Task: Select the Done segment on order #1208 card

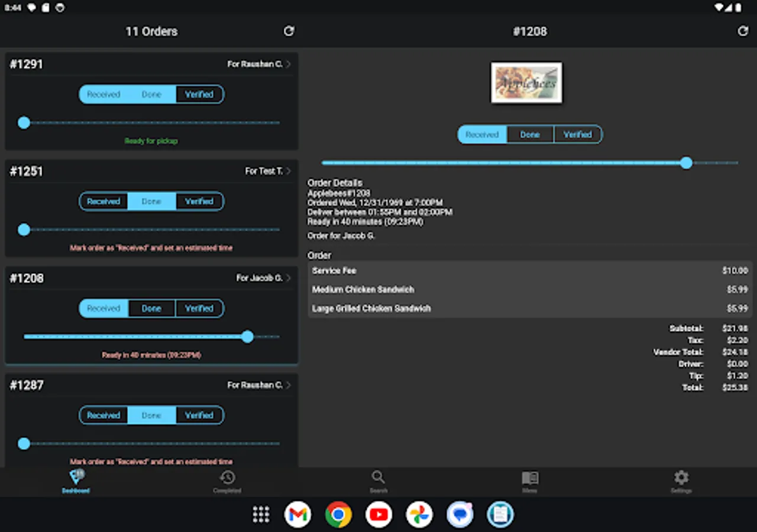Action: pyautogui.click(x=151, y=308)
